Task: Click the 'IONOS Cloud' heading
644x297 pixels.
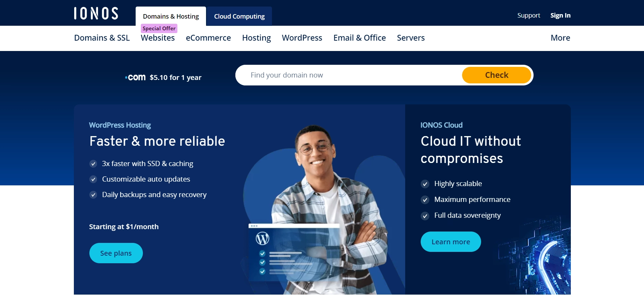Action: tap(441, 125)
